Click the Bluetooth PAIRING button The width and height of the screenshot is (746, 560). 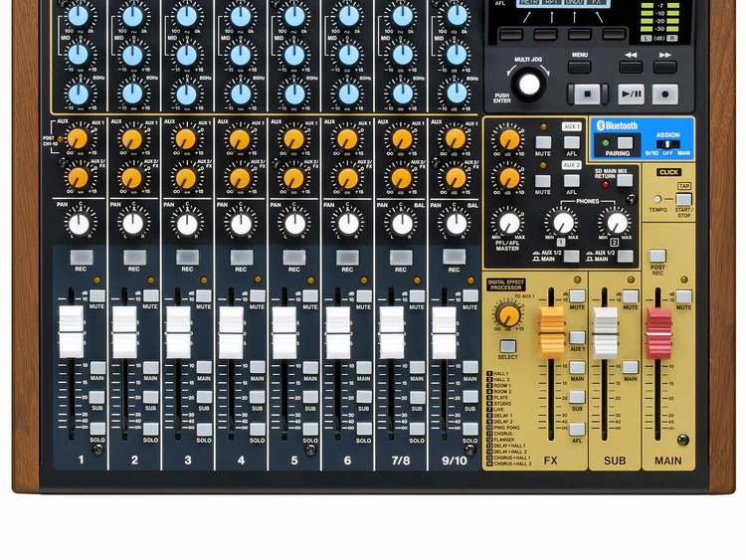coord(625,143)
